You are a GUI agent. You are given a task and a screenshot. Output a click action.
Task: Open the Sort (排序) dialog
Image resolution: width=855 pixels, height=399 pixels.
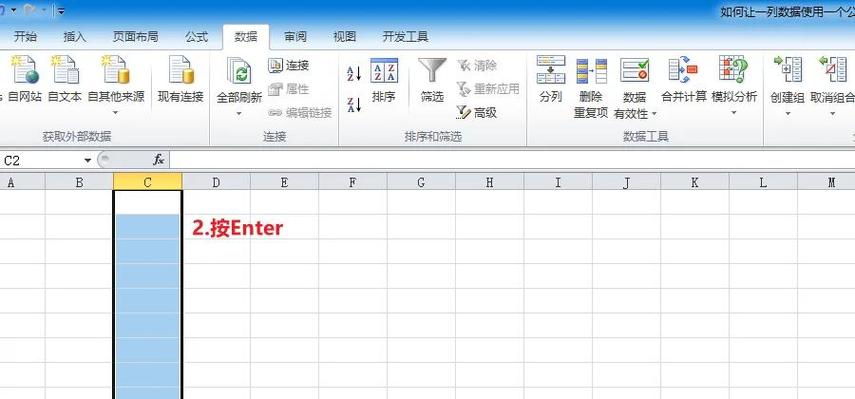(384, 81)
